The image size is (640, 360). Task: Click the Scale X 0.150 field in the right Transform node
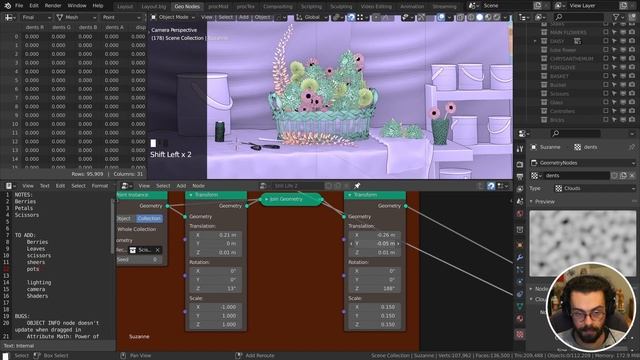tap(375, 307)
